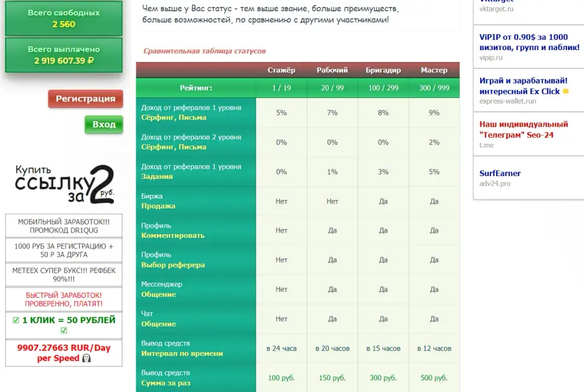Click the 8% cell in Бригадир column
Viewport: 584px width, 392px height.
point(383,113)
